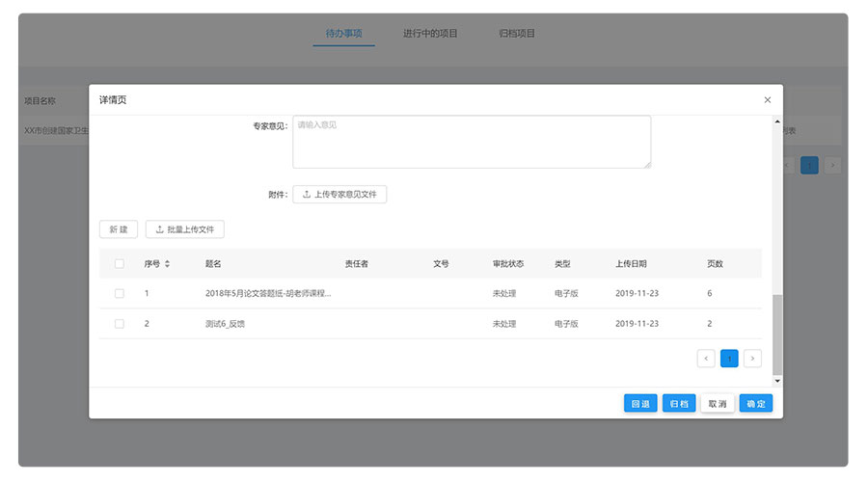This screenshot has width=868, height=482.
Task: Click next page arrow in background pagination
Action: [832, 165]
